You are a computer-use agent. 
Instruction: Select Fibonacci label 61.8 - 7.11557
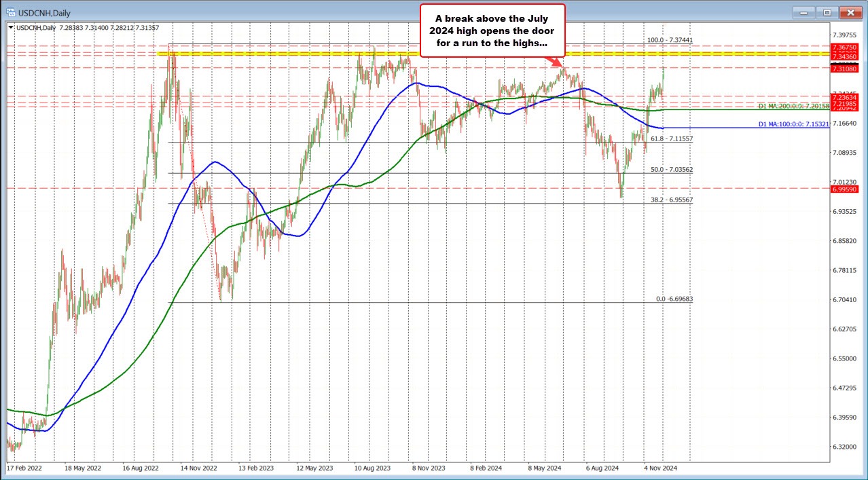pyautogui.click(x=672, y=139)
